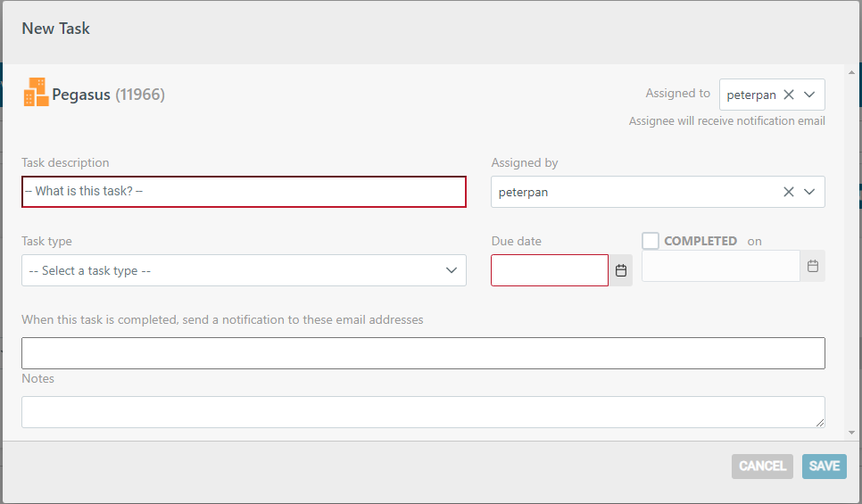Image resolution: width=862 pixels, height=504 pixels.
Task: Clear the Assigned by peterpan value
Action: [x=788, y=192]
